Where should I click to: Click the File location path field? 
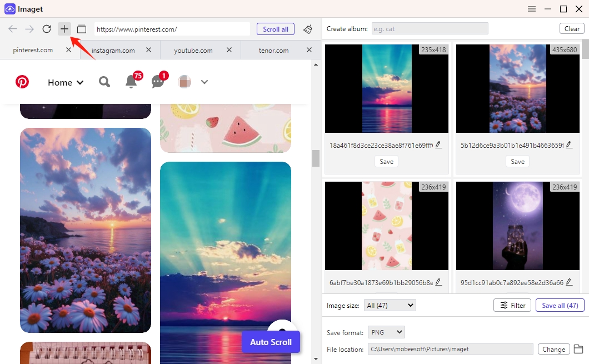[451, 349]
